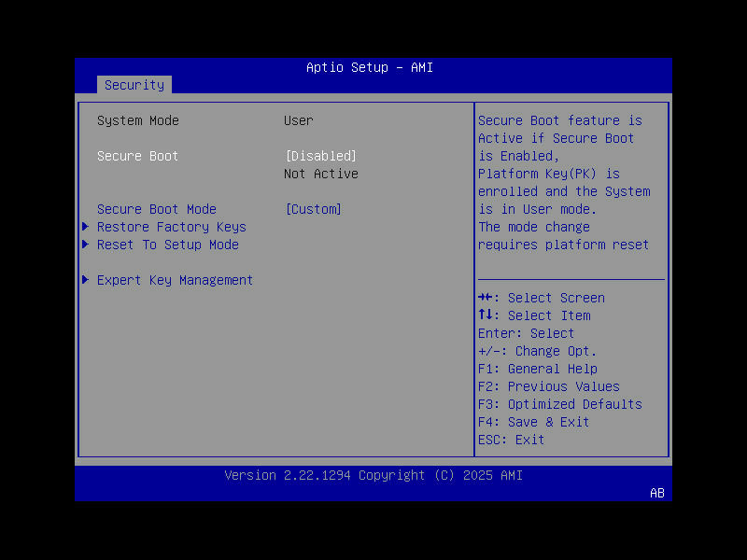Click the arrow icon beside Reset To Setup Mode
This screenshot has height=560, width=747.
pos(84,245)
